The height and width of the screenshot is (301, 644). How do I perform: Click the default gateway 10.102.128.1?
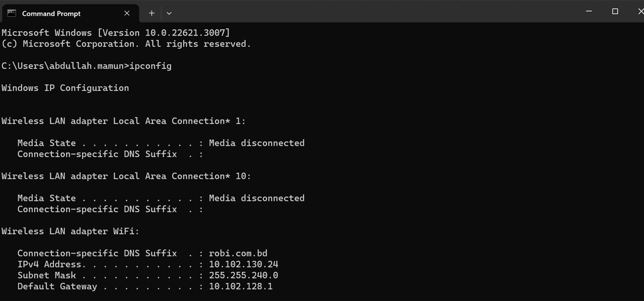point(240,286)
